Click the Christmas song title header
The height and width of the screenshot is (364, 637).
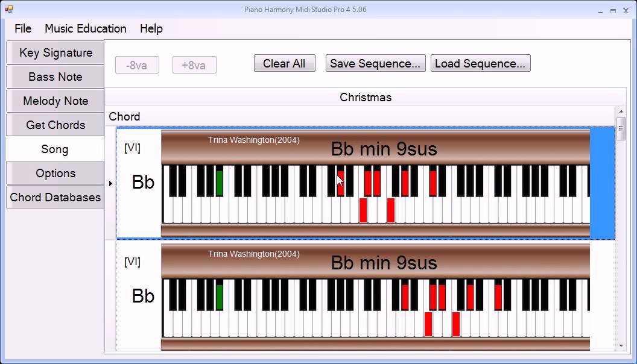click(366, 98)
